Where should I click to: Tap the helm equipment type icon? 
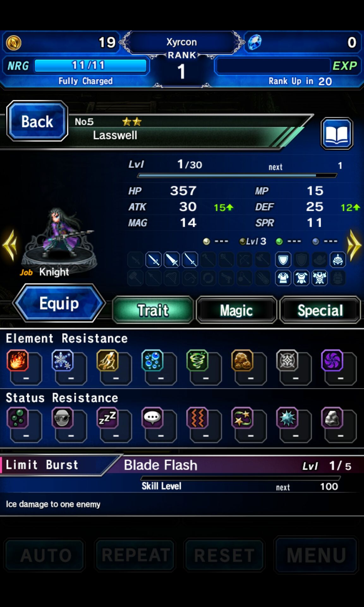[x=337, y=260]
